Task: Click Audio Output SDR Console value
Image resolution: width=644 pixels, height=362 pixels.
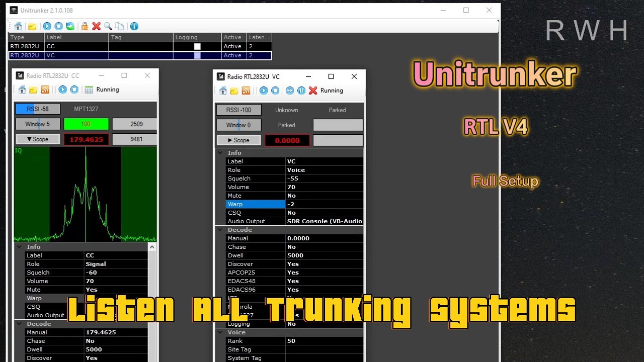Action: click(324, 221)
